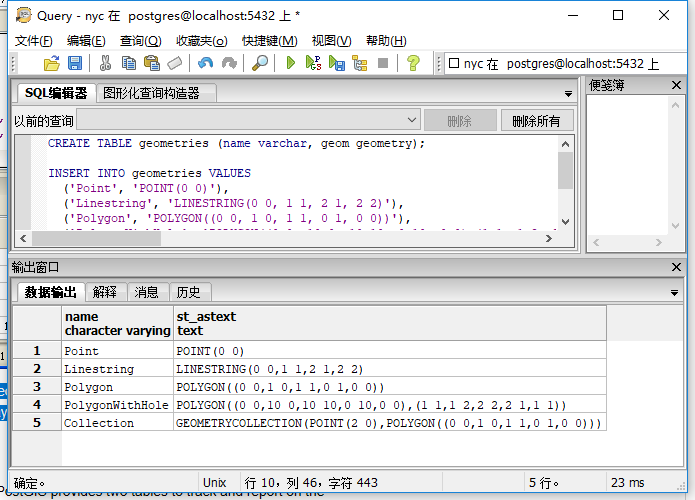Redo the last undone edit
This screenshot has width=695, height=500.
click(229, 63)
